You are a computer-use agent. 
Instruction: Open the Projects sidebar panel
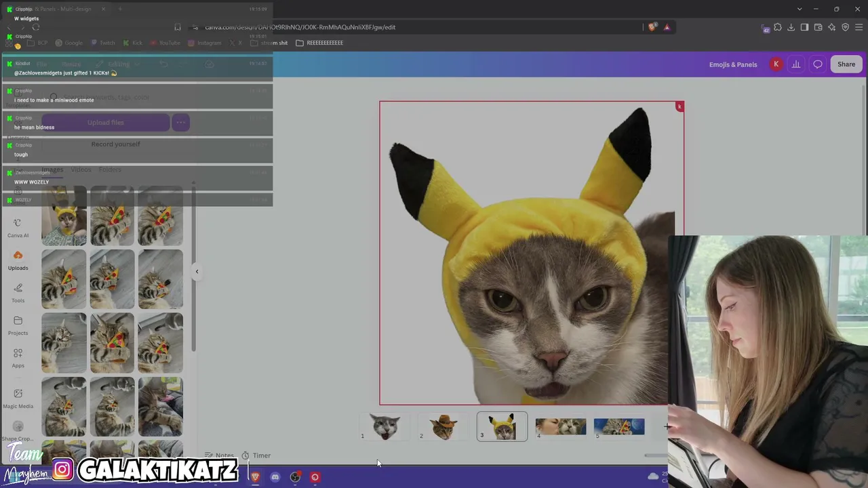[18, 325]
